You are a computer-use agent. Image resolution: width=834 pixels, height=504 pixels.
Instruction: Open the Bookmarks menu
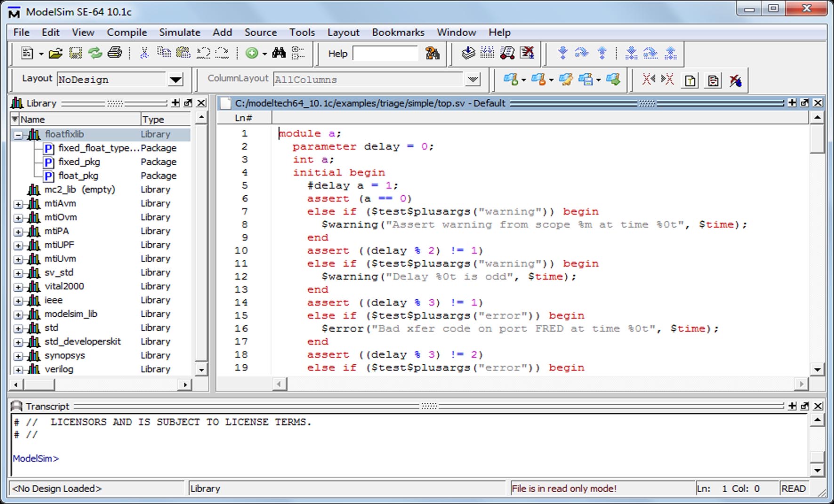click(x=398, y=32)
